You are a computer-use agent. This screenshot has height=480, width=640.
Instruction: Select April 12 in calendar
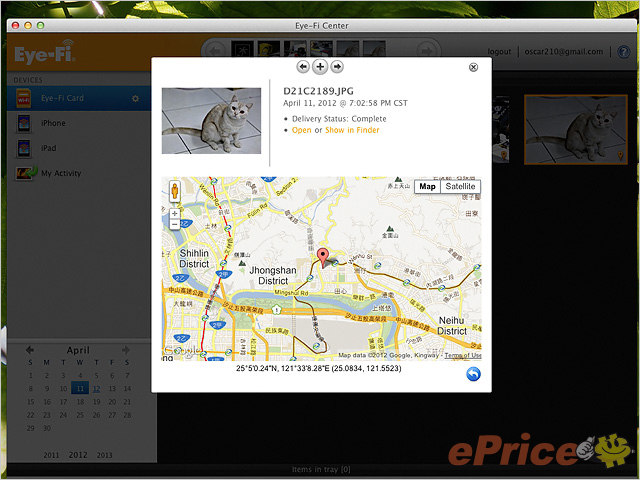click(x=96, y=389)
